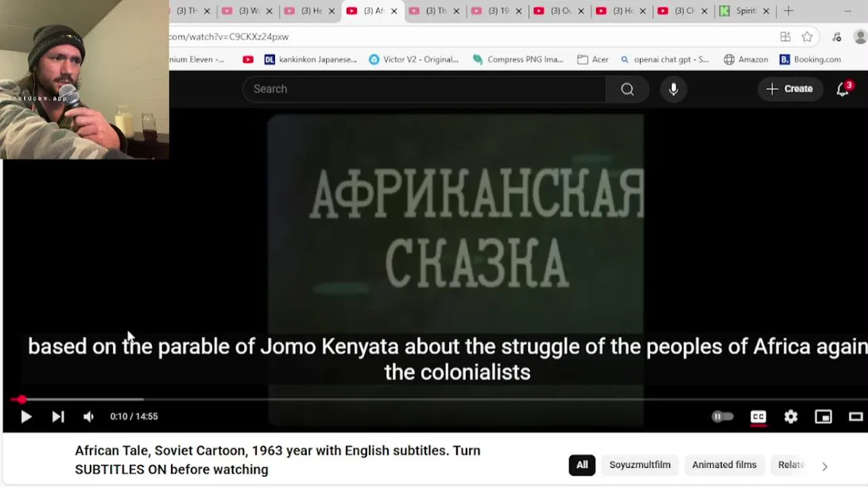Open the kankinkon Japanese bookmark
868x487 pixels.
(x=310, y=60)
